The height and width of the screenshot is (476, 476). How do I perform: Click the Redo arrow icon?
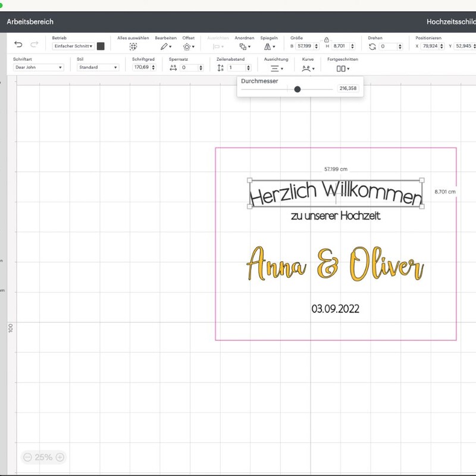[x=35, y=44]
